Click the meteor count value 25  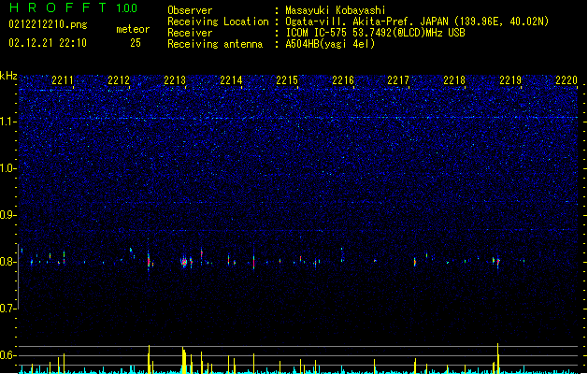(x=136, y=43)
